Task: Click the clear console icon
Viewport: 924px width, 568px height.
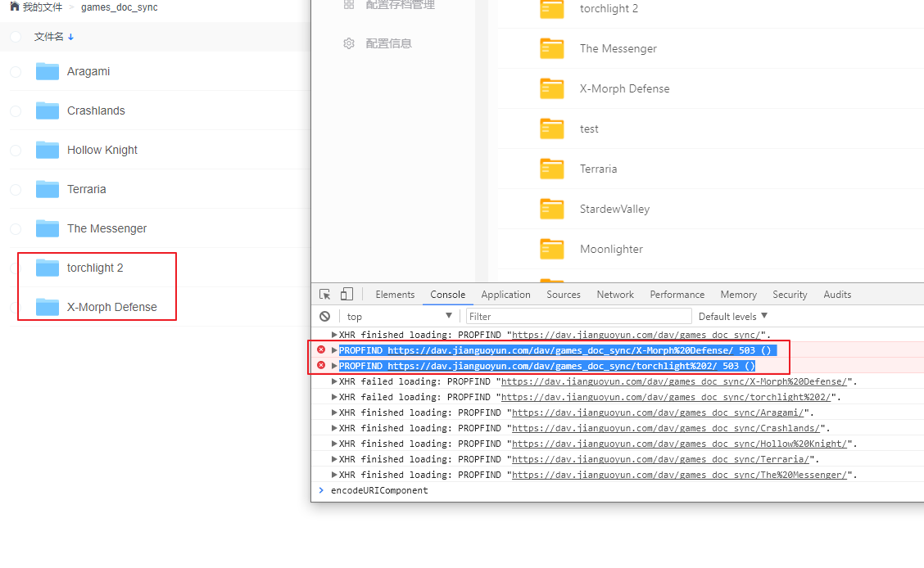Action: coord(324,316)
